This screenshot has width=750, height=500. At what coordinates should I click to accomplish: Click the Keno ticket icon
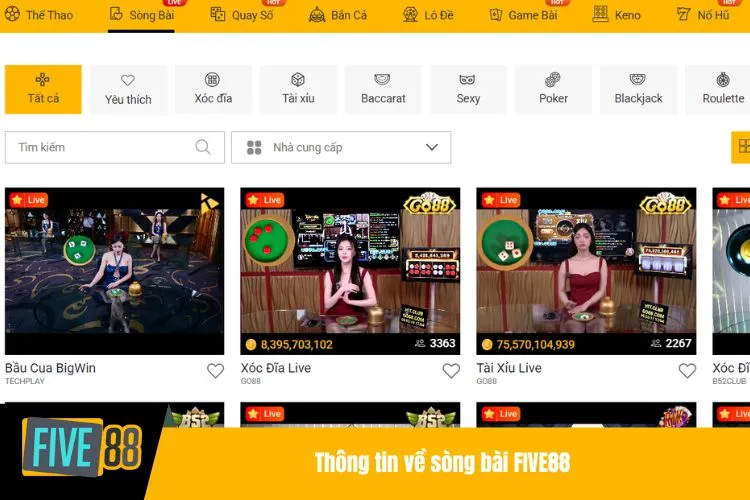point(600,14)
